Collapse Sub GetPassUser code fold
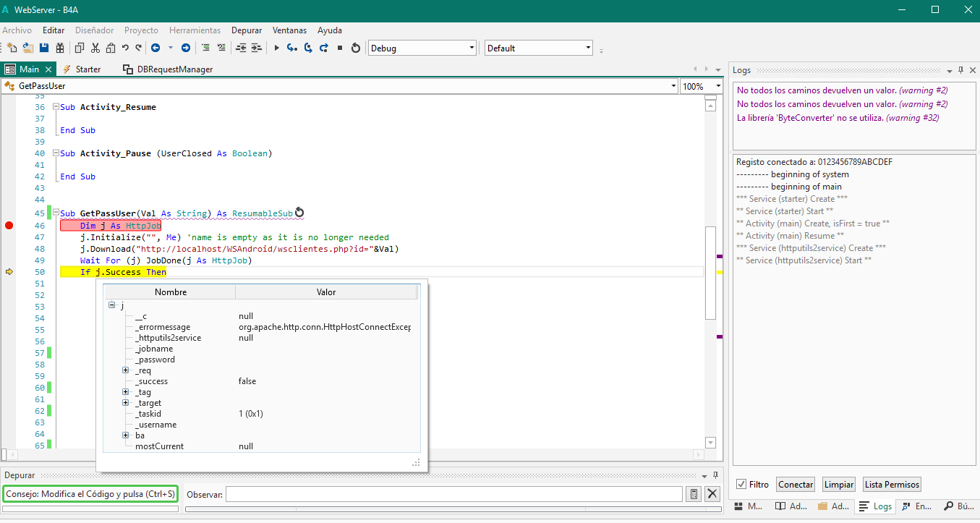Viewport: 980px width, 523px height. [56, 213]
